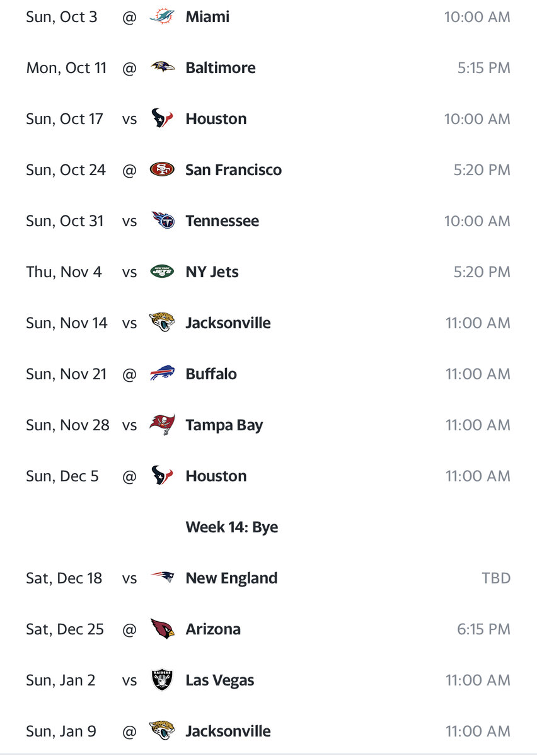Click the TBD game time
Image resolution: width=537 pixels, height=756 pixels.
point(495,578)
